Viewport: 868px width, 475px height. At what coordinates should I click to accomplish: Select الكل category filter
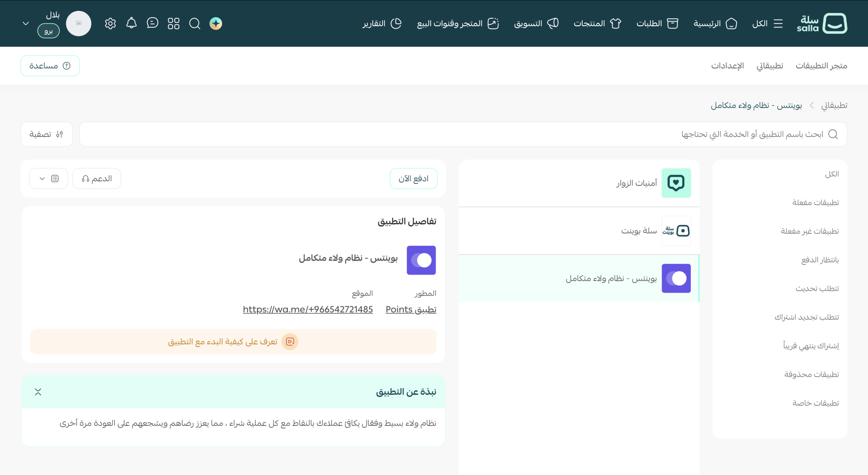832,174
